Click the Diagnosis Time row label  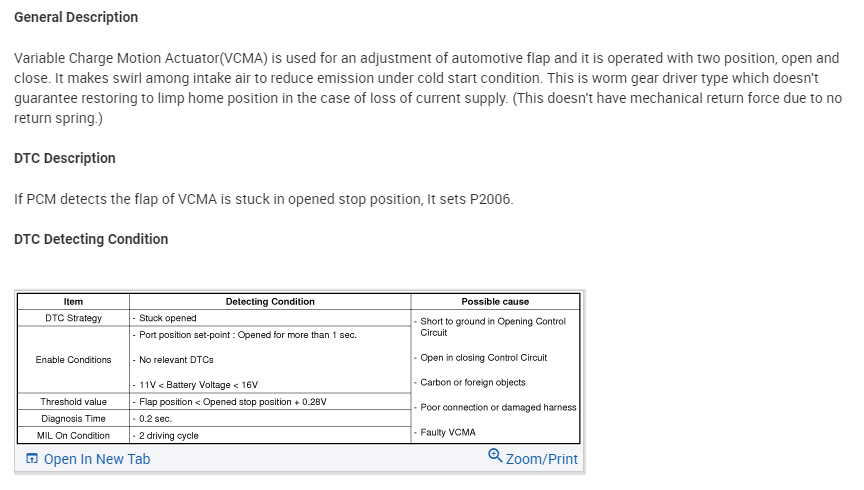coord(73,419)
